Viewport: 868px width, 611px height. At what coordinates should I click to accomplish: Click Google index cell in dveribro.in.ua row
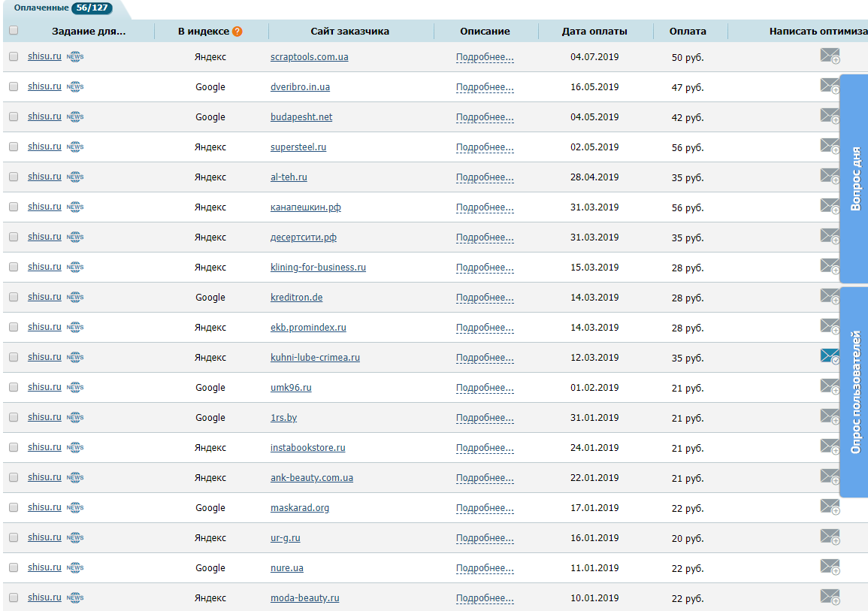click(210, 87)
